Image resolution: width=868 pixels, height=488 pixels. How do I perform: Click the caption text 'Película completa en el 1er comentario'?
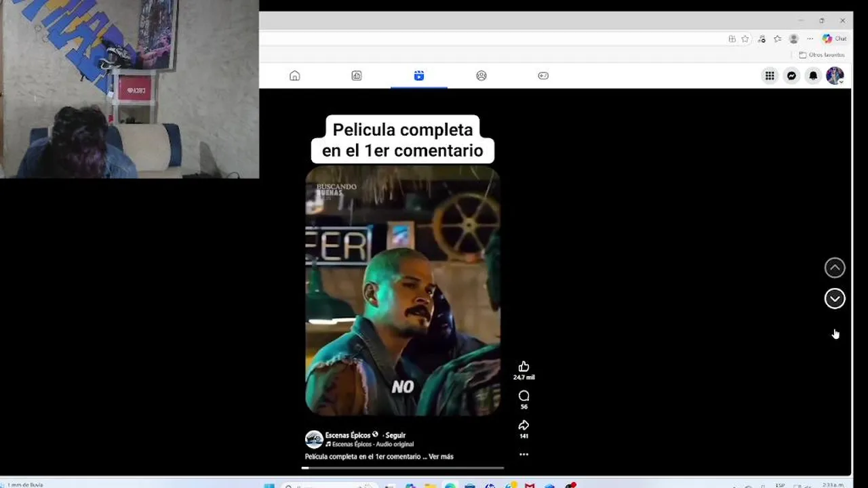[362, 457]
